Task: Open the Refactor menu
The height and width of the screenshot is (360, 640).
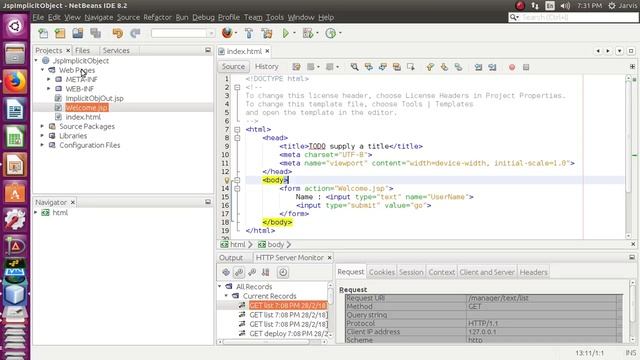Action: click(x=157, y=17)
